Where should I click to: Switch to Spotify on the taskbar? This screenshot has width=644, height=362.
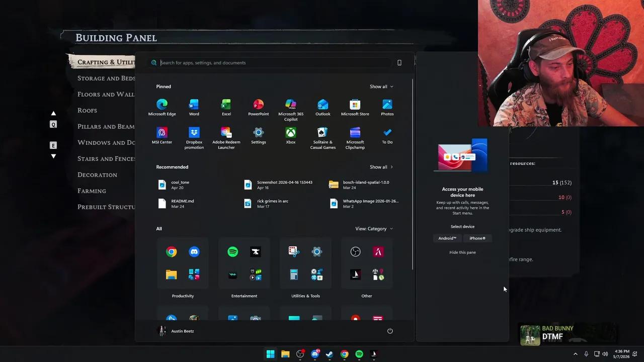[359, 354]
